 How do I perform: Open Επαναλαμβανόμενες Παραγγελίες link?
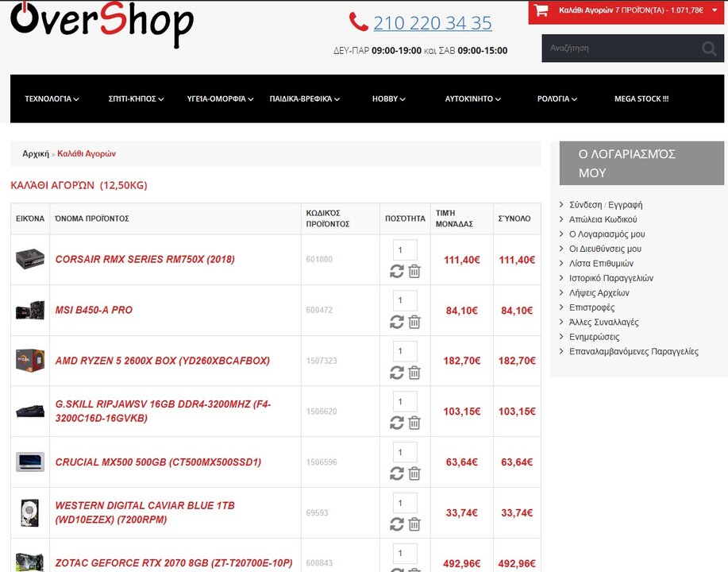(634, 351)
